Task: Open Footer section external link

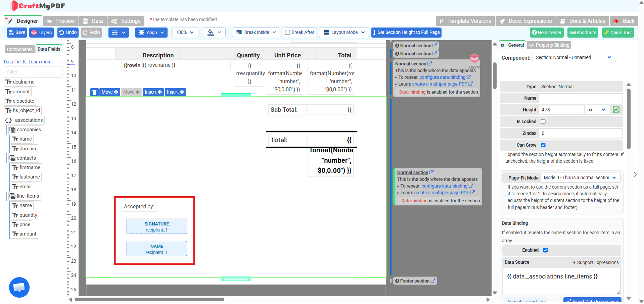Action: pos(433,281)
